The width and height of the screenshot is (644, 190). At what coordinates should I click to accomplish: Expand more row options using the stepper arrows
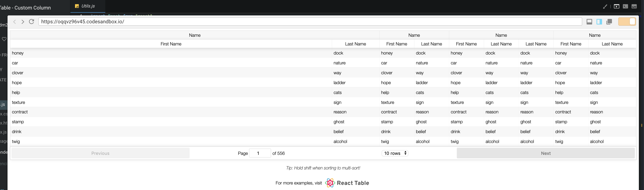[405, 153]
